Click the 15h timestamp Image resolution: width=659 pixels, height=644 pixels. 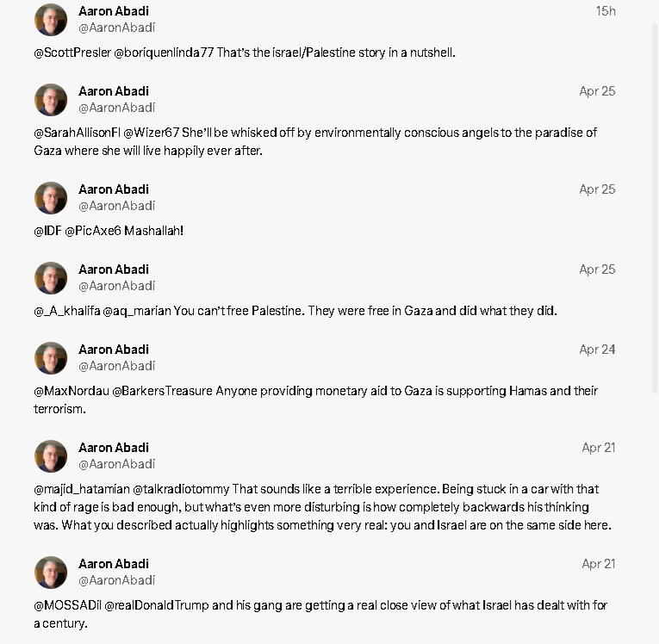tap(606, 11)
